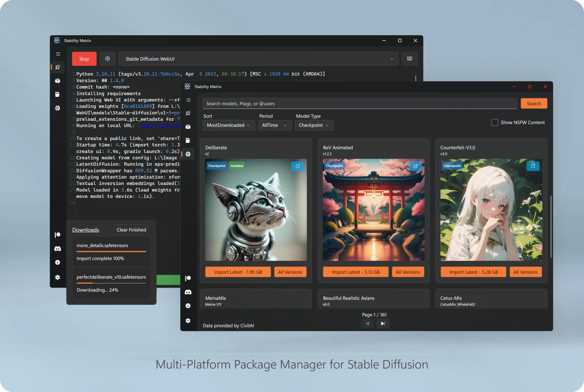
Task: Click the search models input field
Action: pos(360,104)
